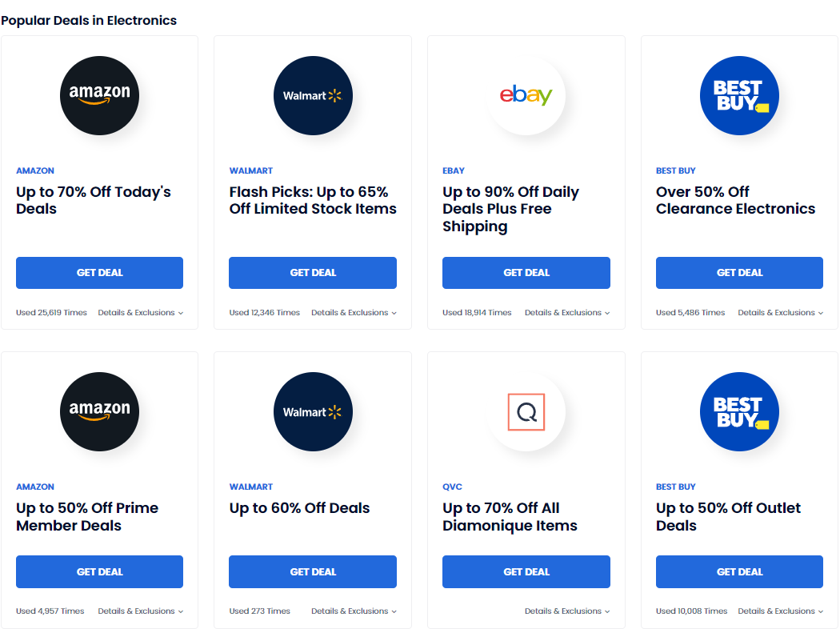The image size is (840, 629).
Task: Click the Walmart logo on 60% Off Deals card
Action: (313, 411)
